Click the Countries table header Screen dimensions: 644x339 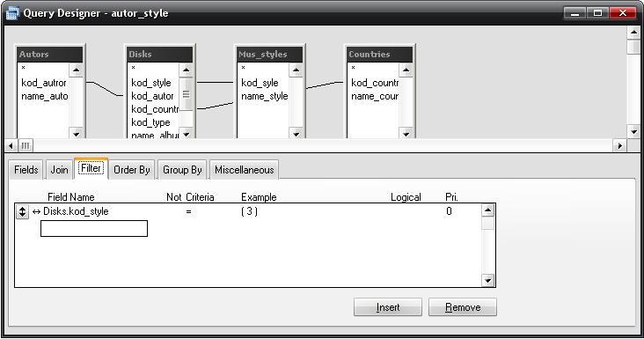(380, 55)
